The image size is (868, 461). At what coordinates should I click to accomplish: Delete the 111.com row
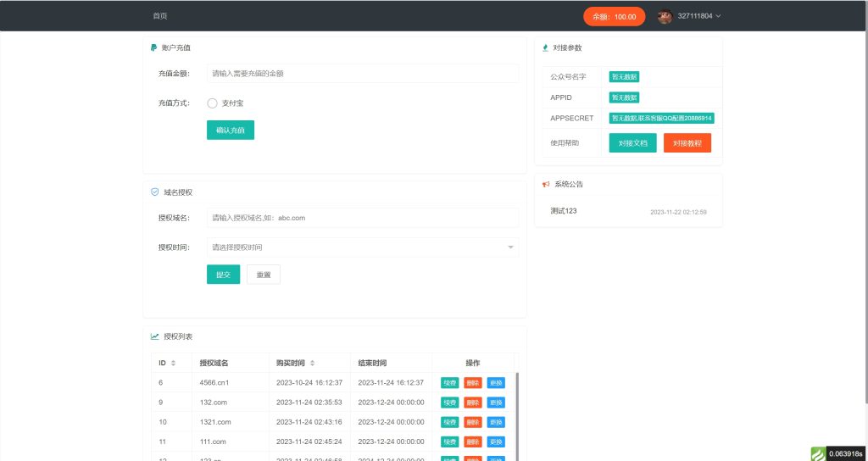tap(473, 442)
